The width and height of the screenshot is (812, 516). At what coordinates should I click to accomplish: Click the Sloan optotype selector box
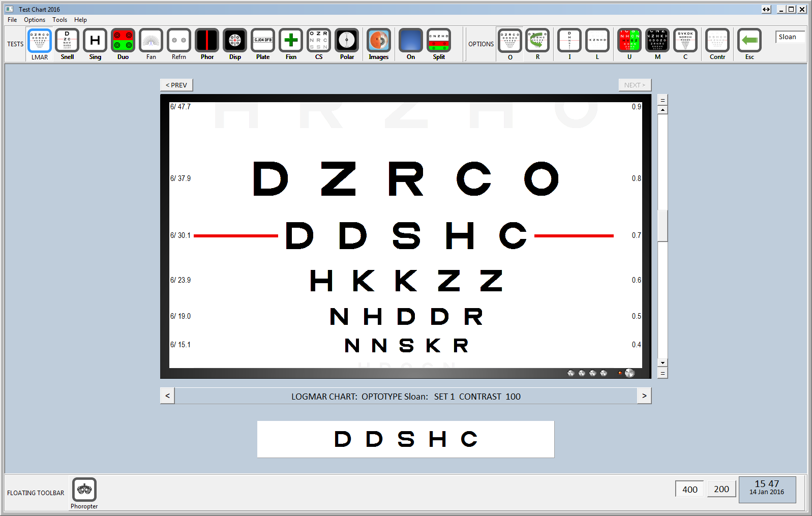[790, 37]
